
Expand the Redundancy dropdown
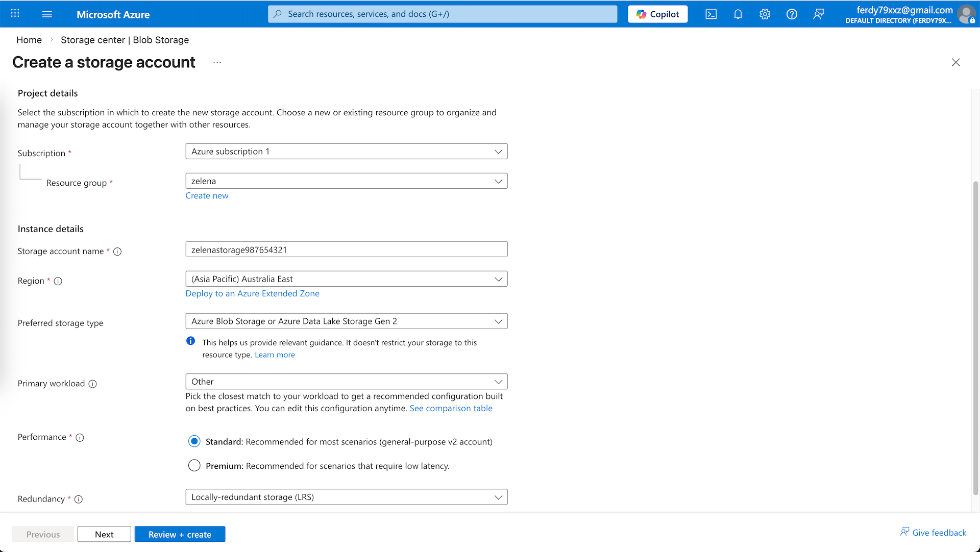click(346, 497)
